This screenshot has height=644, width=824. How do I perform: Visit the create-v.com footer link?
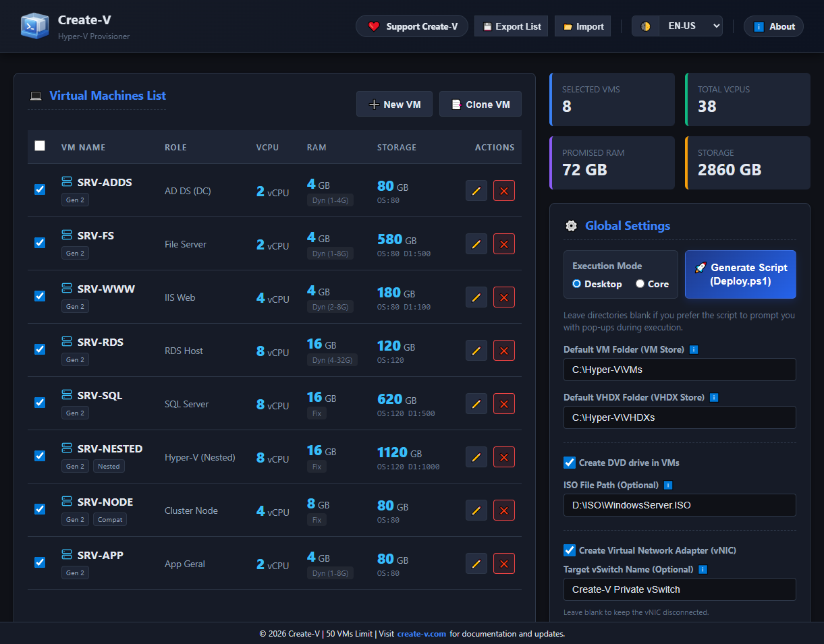click(421, 634)
